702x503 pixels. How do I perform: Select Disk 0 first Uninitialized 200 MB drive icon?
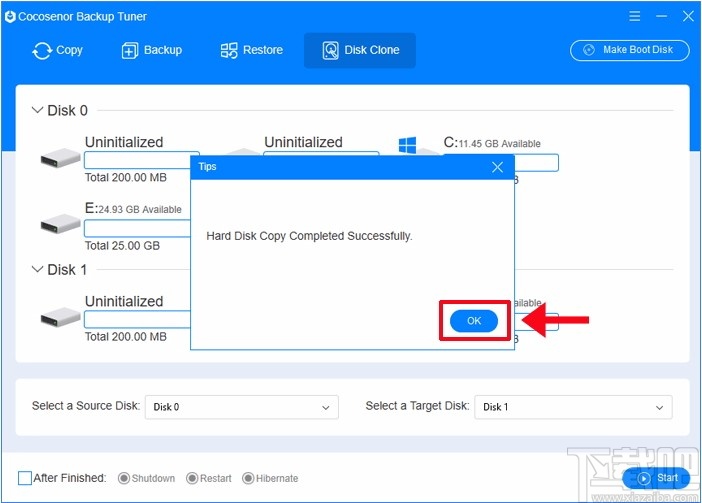click(x=60, y=158)
